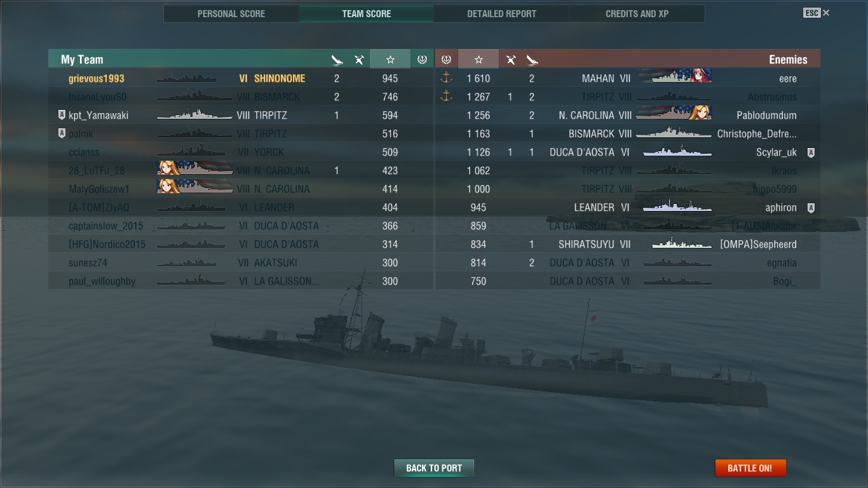Click the Battle On! button
This screenshot has height=488, width=868.
tap(750, 468)
